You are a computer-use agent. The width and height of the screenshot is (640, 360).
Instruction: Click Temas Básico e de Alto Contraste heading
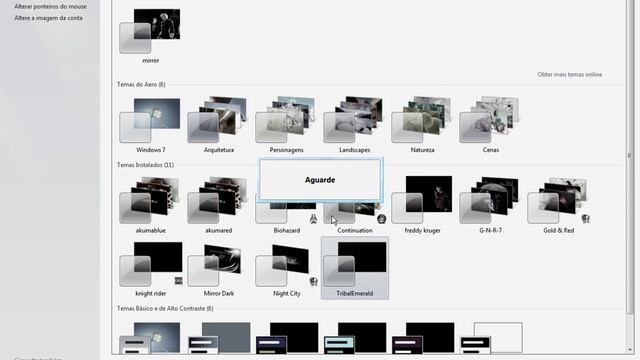tap(165, 309)
